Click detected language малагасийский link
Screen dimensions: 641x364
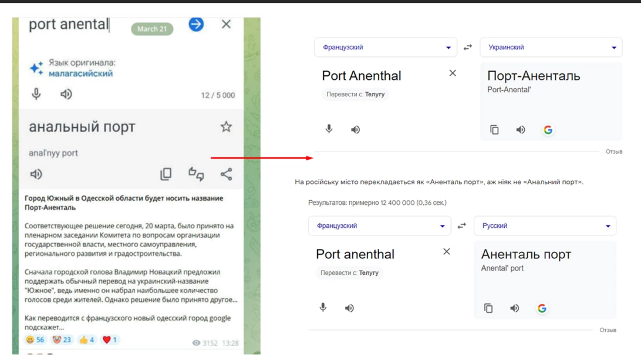80,73
